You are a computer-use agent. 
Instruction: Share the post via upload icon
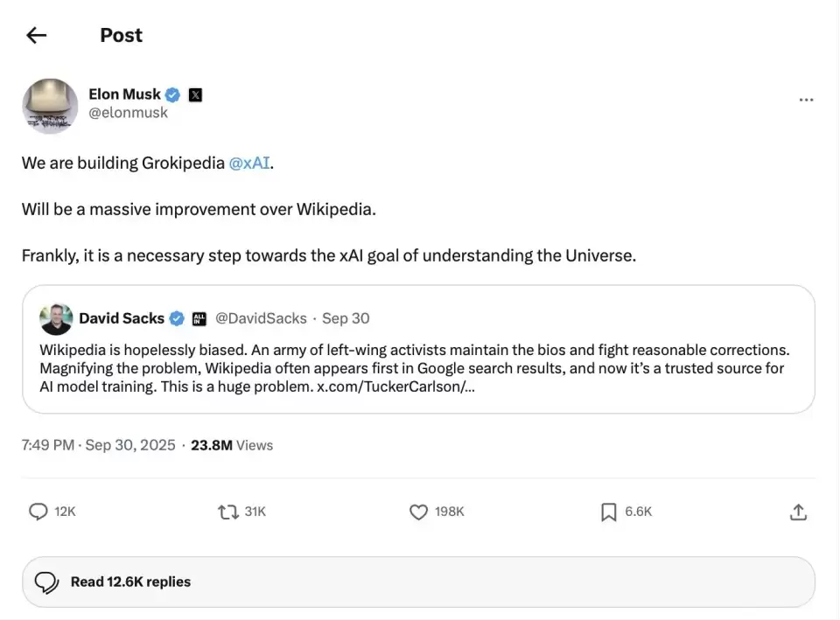pyautogui.click(x=797, y=512)
